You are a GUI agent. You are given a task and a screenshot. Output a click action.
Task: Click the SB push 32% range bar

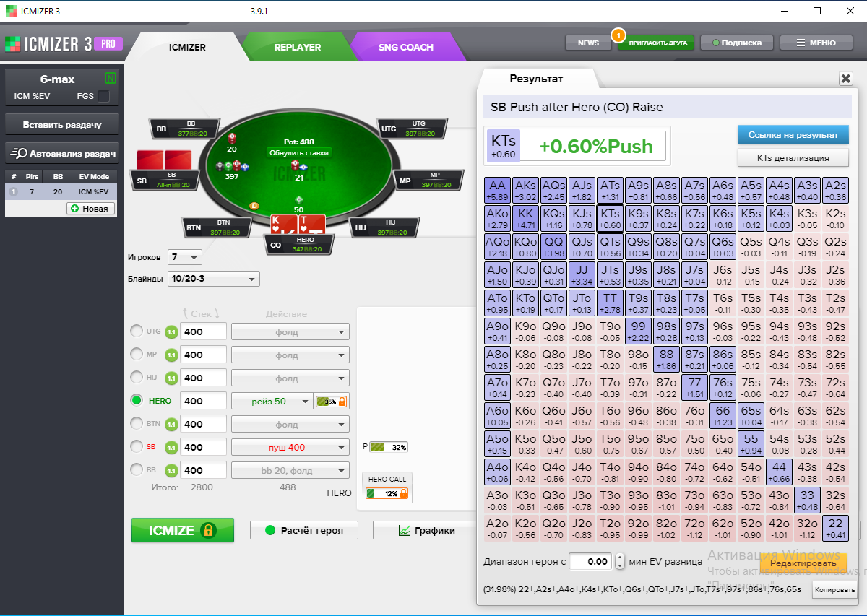pos(389,447)
